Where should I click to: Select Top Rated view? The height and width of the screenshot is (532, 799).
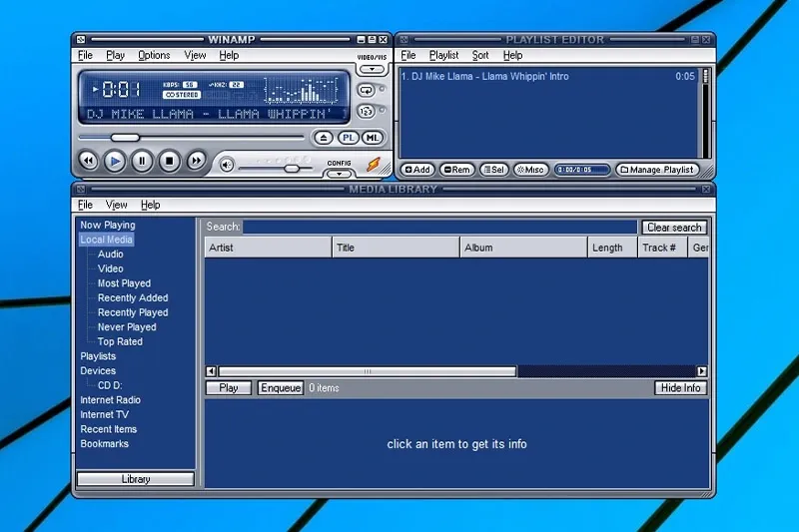(x=120, y=341)
